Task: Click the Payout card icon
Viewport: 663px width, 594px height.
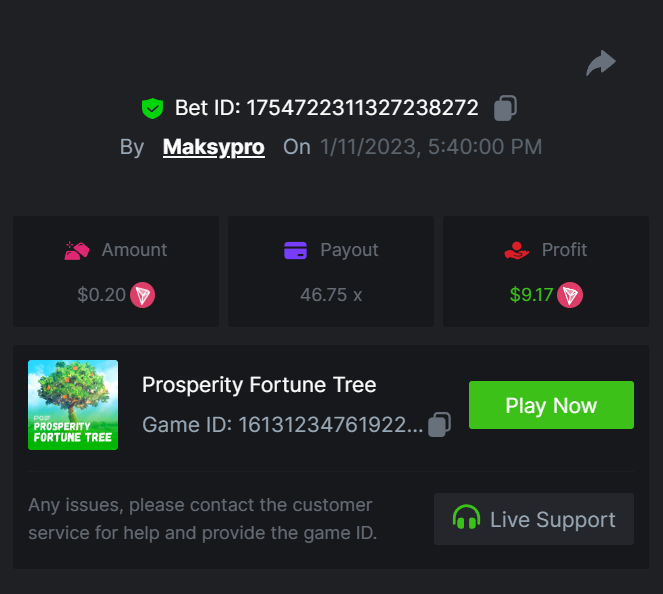Action: (295, 250)
